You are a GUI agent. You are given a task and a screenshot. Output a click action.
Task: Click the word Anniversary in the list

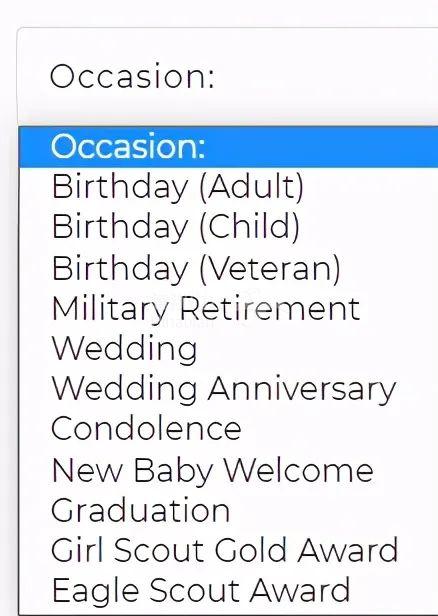click(302, 389)
